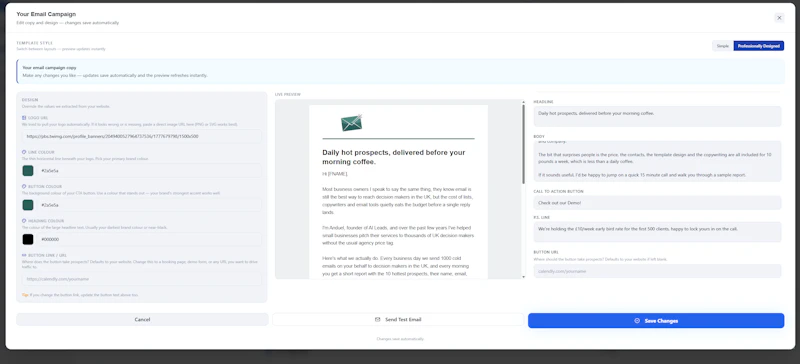Open the black Heading Colour swatch
Viewport: 800px width, 364px height.
click(x=28, y=239)
